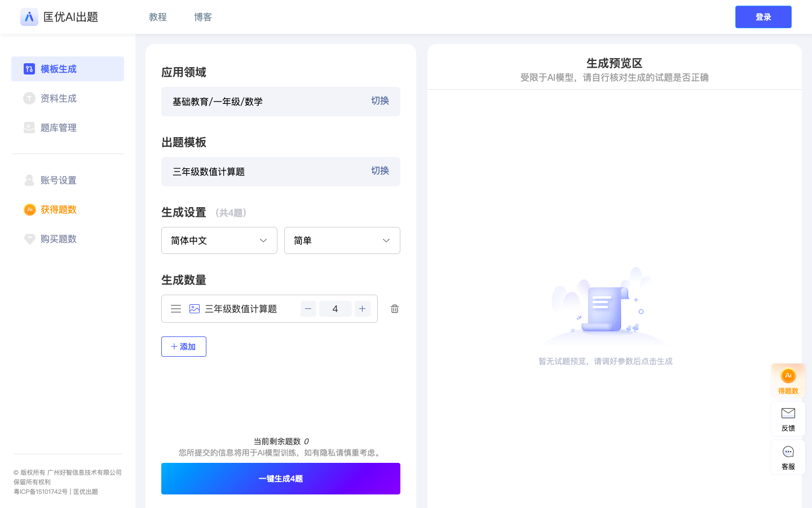Open the 反馈 feedback panel
Screen dimensions: 812x508
(x=788, y=419)
